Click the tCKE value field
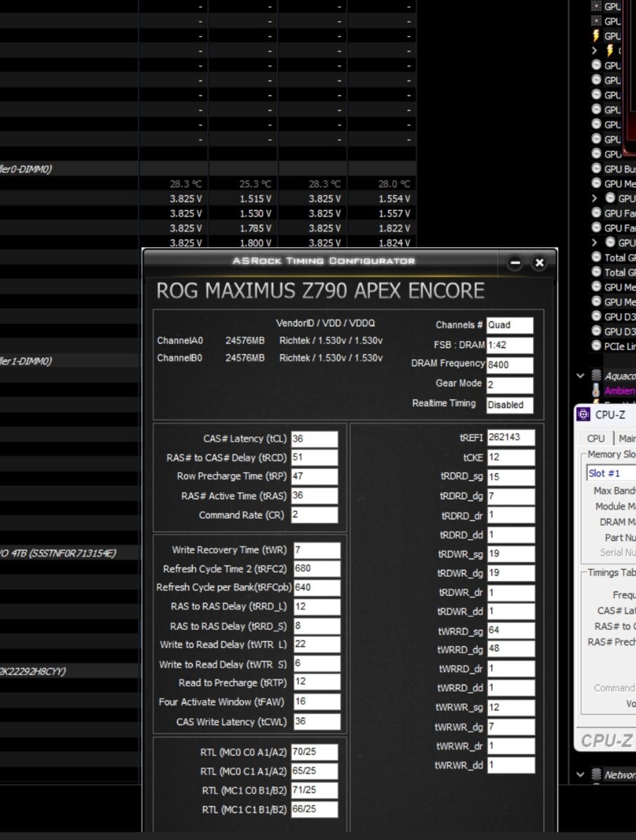636x840 pixels. (511, 457)
